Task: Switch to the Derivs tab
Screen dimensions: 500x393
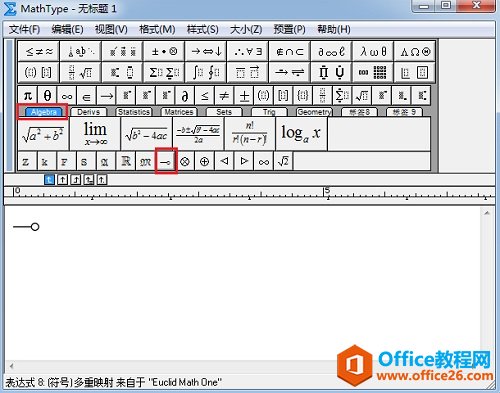Action: [88, 112]
